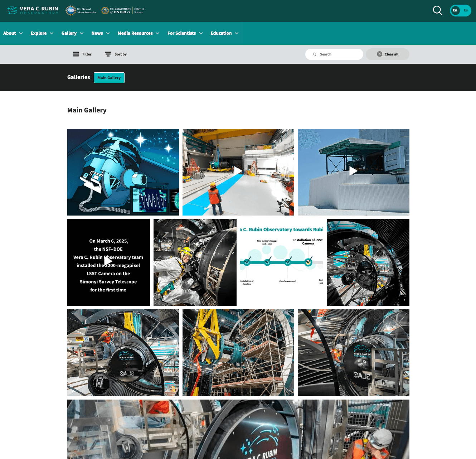Click the Vera C. Rubin Observatory logo
476x459 pixels.
[33, 11]
